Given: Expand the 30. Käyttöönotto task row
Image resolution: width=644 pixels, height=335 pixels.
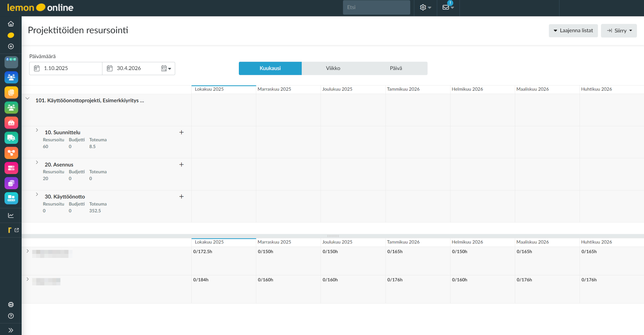Looking at the screenshot, I should (37, 194).
